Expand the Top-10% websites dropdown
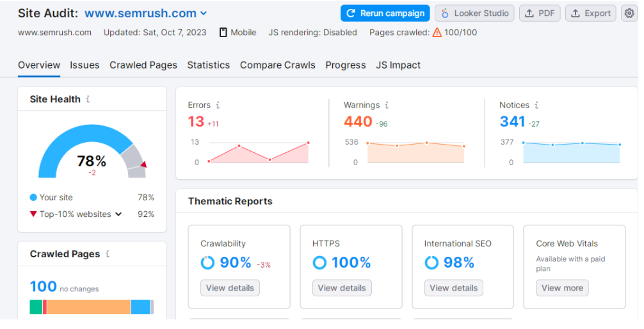Viewport: 644px width, 329px height. point(118,214)
